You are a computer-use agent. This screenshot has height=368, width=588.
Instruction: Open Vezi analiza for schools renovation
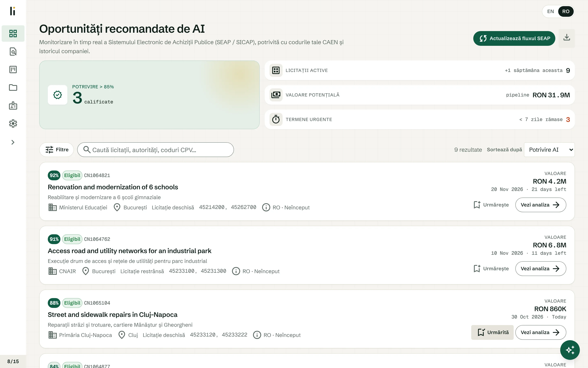(541, 205)
